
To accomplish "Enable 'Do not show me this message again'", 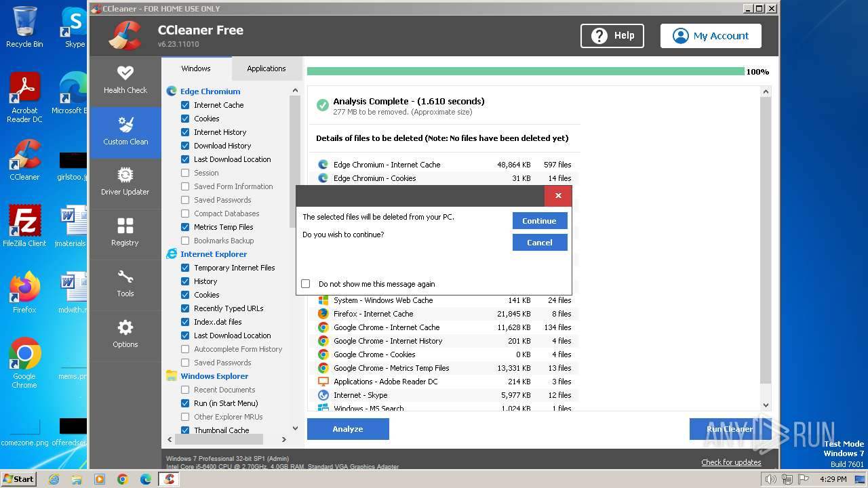I will click(x=305, y=284).
